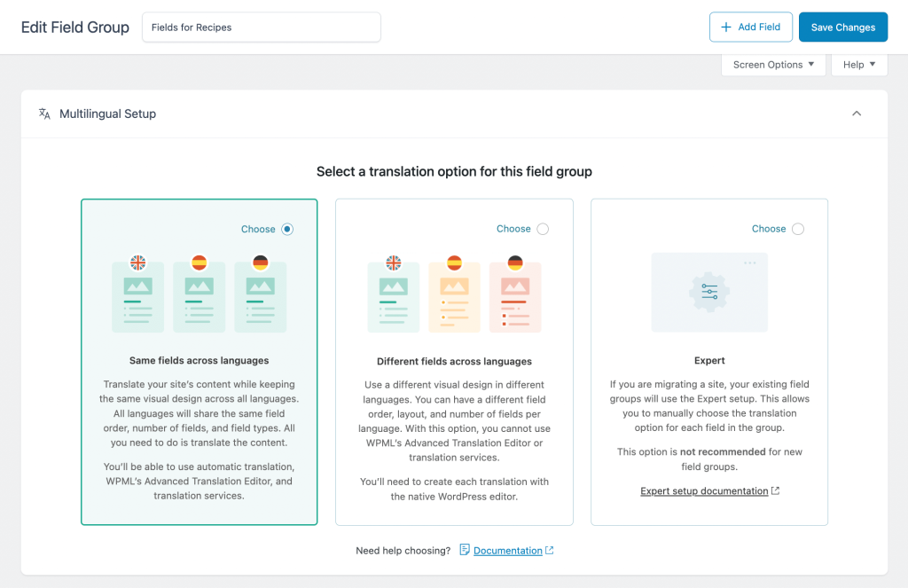This screenshot has width=908, height=588.
Task: Click 'Select a translation option' heading
Action: pos(455,171)
